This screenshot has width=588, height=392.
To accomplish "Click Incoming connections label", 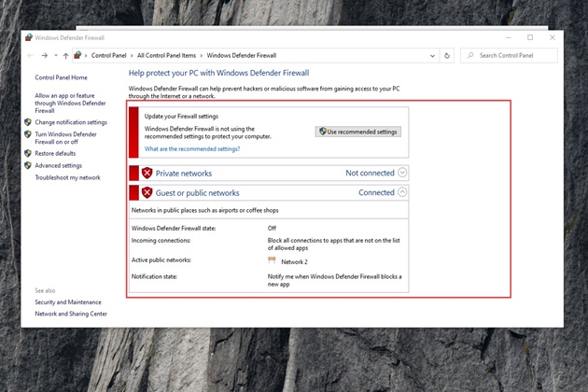I will click(x=161, y=241).
